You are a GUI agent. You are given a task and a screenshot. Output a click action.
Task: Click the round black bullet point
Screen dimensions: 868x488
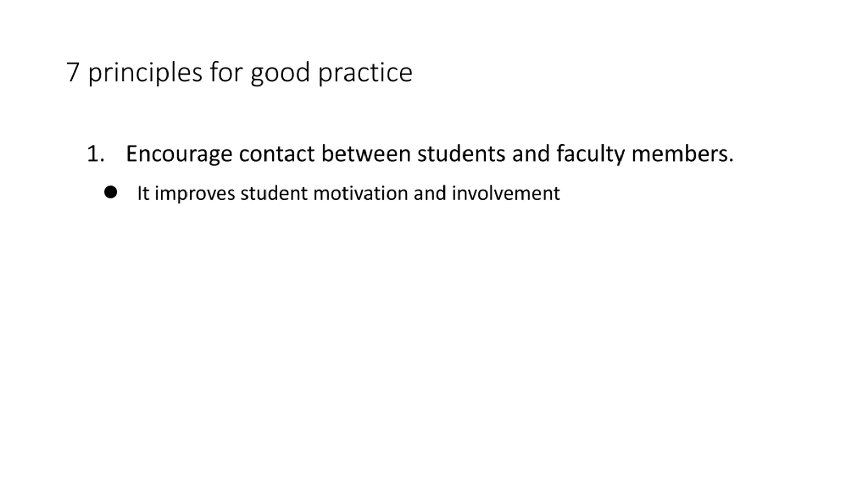(x=111, y=192)
